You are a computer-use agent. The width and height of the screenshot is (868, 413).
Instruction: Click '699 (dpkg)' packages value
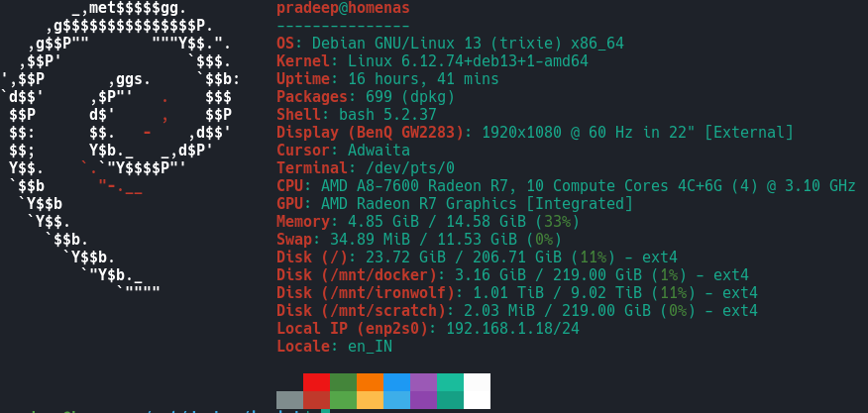click(410, 97)
